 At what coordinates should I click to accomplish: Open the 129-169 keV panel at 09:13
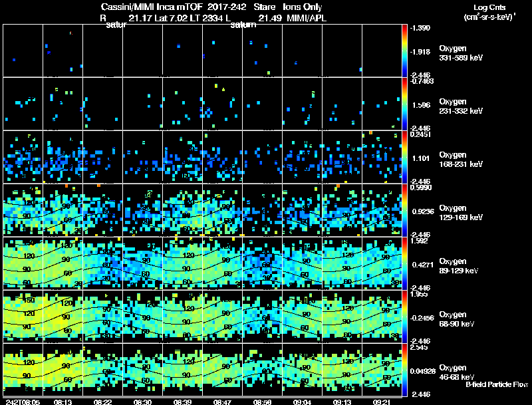[x=342, y=210]
